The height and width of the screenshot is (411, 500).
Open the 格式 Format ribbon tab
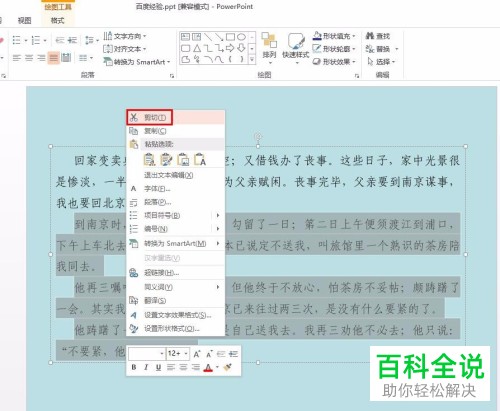pyautogui.click(x=57, y=21)
